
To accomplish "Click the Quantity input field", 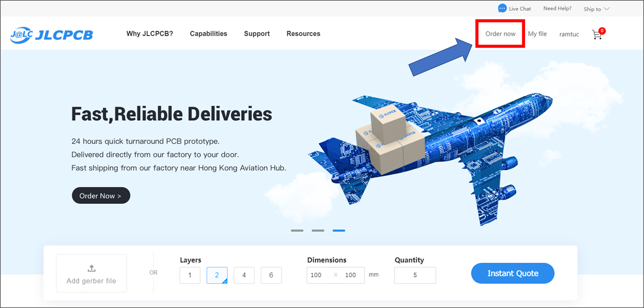I will click(415, 275).
